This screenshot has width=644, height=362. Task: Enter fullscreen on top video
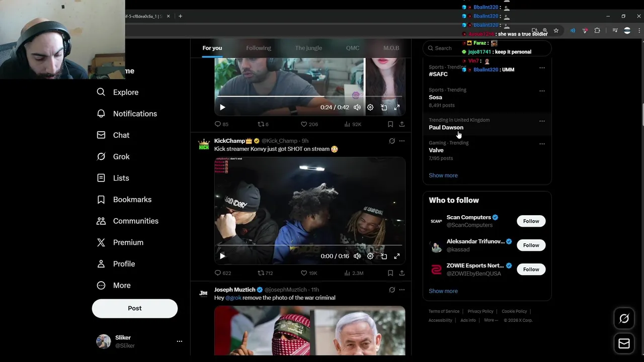397,107
